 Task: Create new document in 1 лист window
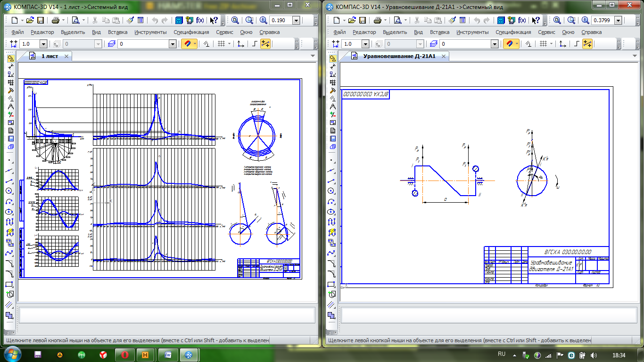[14, 20]
